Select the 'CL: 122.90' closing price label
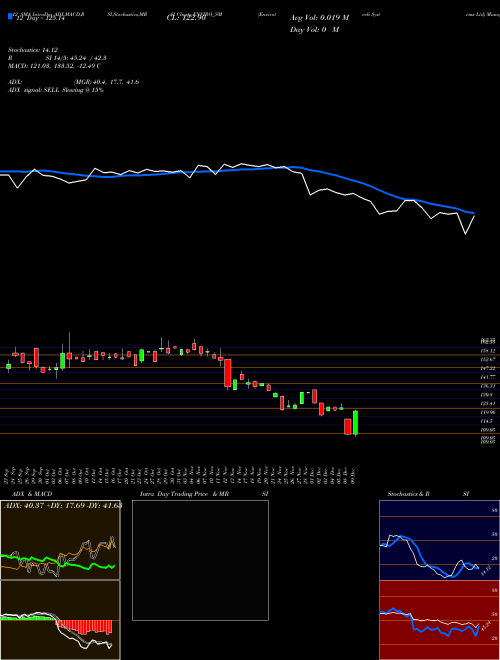The height and width of the screenshot is (660, 500). pos(186,18)
